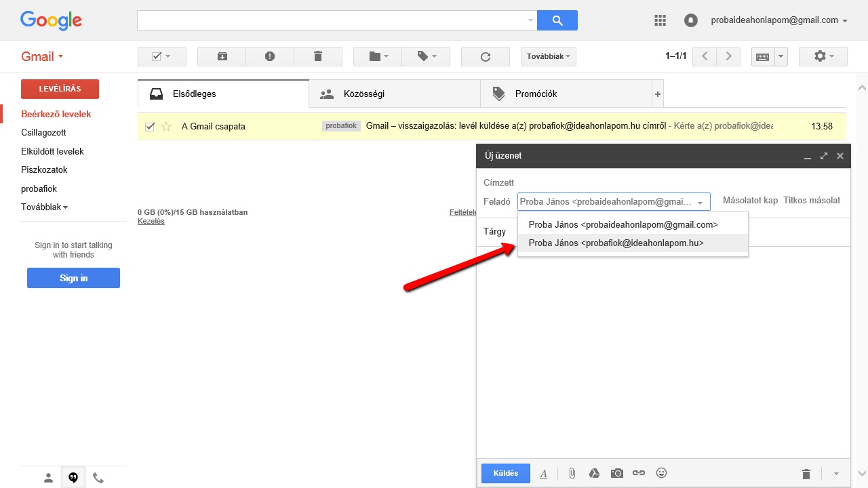Click the Google logo

click(x=51, y=20)
